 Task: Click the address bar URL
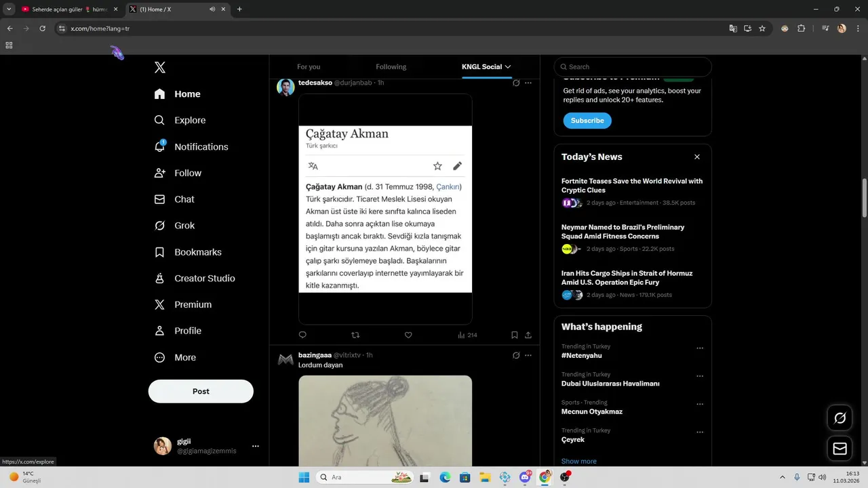(100, 28)
